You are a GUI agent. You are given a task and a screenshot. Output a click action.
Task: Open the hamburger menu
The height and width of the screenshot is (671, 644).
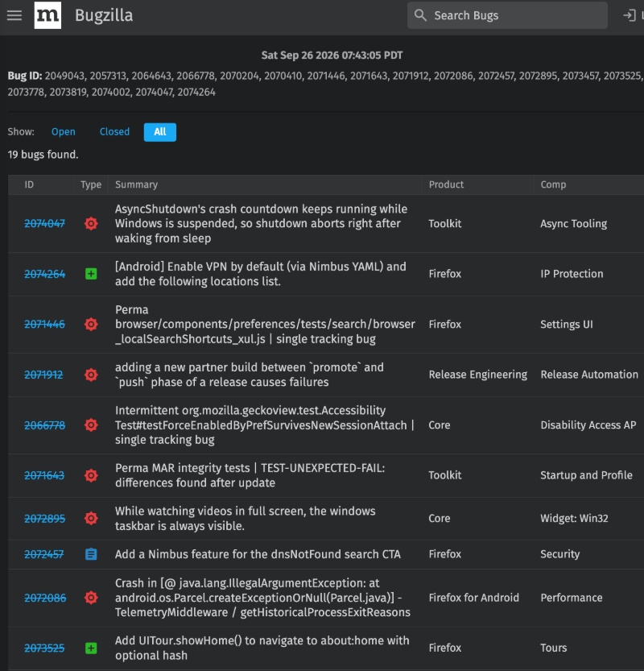(x=14, y=15)
